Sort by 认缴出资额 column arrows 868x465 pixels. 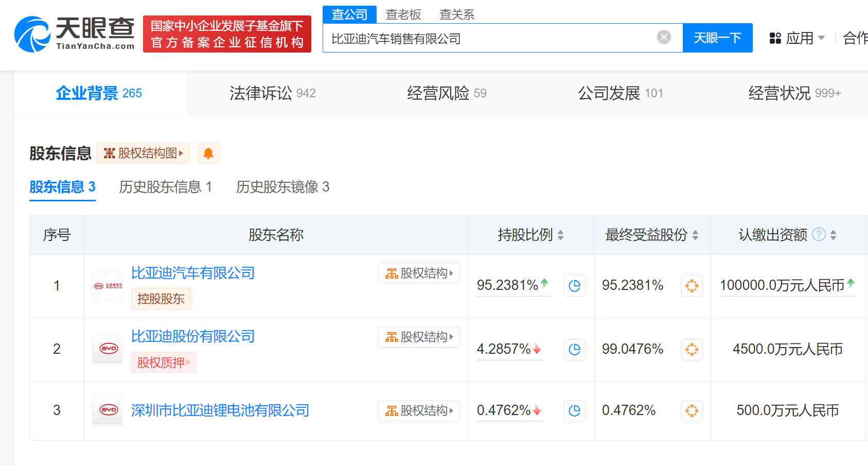pyautogui.click(x=833, y=235)
